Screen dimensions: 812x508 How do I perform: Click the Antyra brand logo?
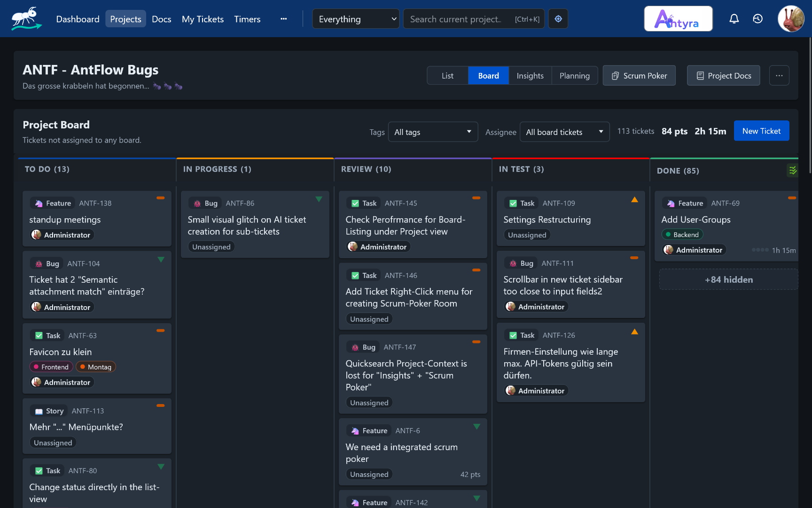coord(678,19)
